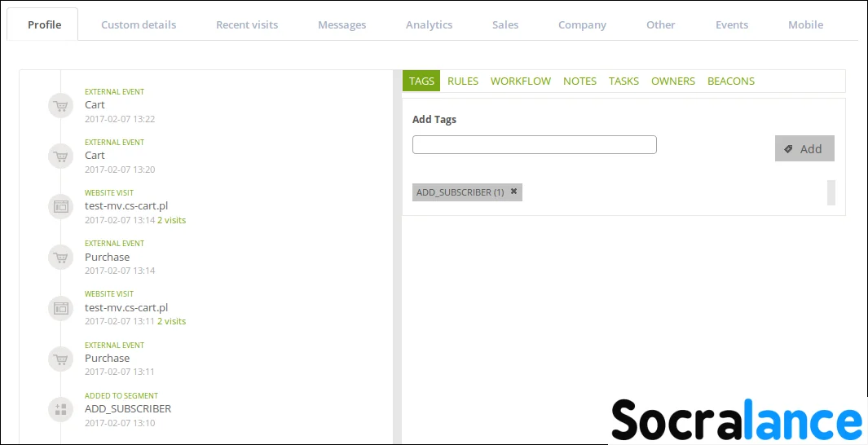Remove ADD_SUBSCRIBER tag with the x

513,191
